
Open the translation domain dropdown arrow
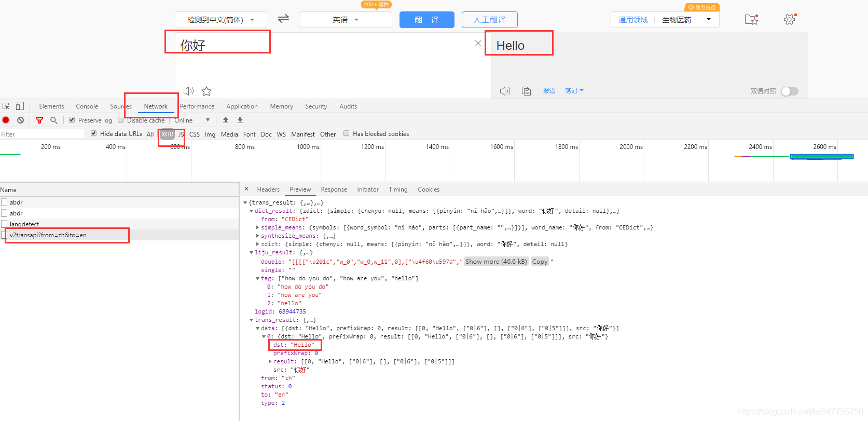tap(709, 20)
